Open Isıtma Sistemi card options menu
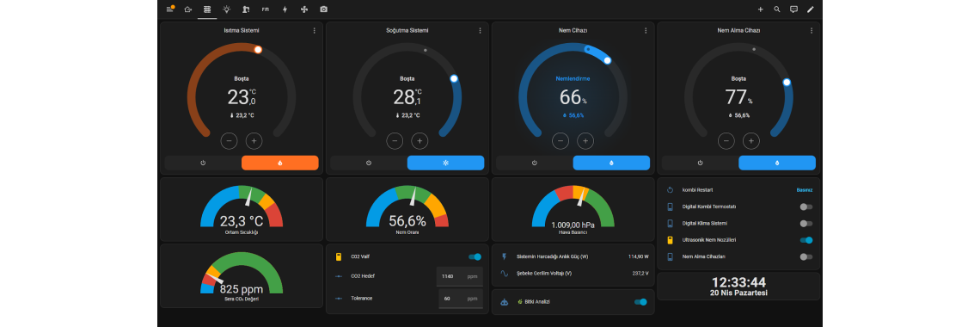The height and width of the screenshot is (327, 980). point(314,31)
